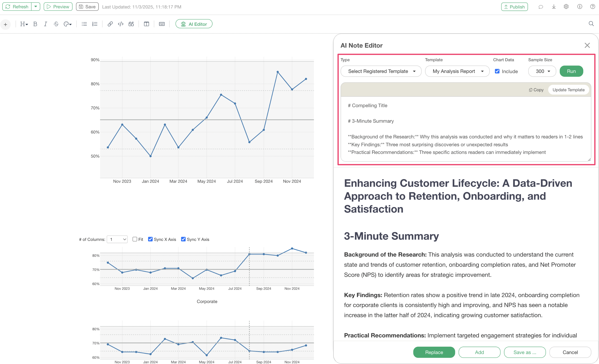Toggle bold formatting in toolbar
This screenshot has height=364, width=599.
tap(35, 24)
